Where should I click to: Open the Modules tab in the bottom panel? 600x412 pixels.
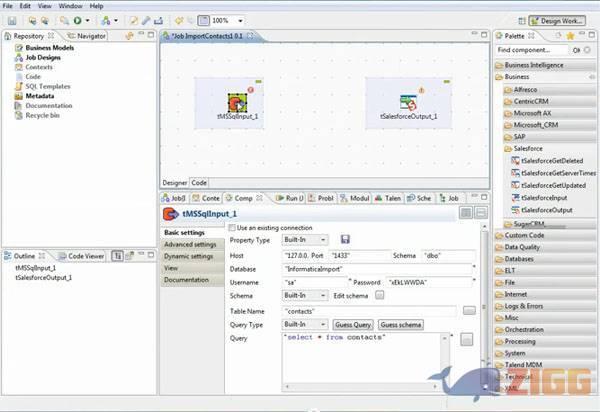(x=355, y=198)
